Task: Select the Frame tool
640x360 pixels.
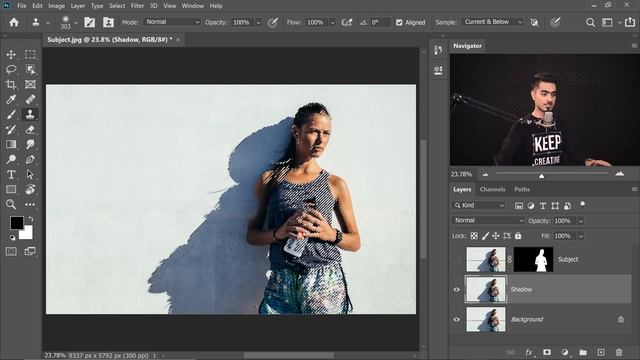Action: [30, 84]
